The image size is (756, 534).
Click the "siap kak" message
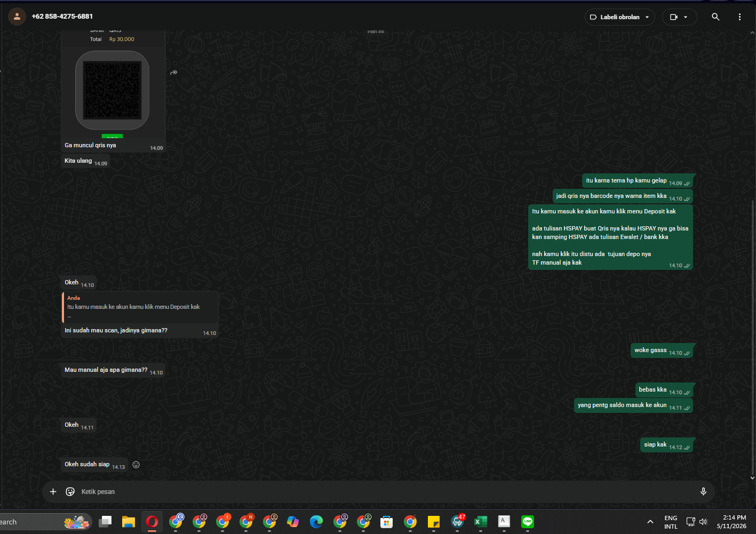[666, 445]
